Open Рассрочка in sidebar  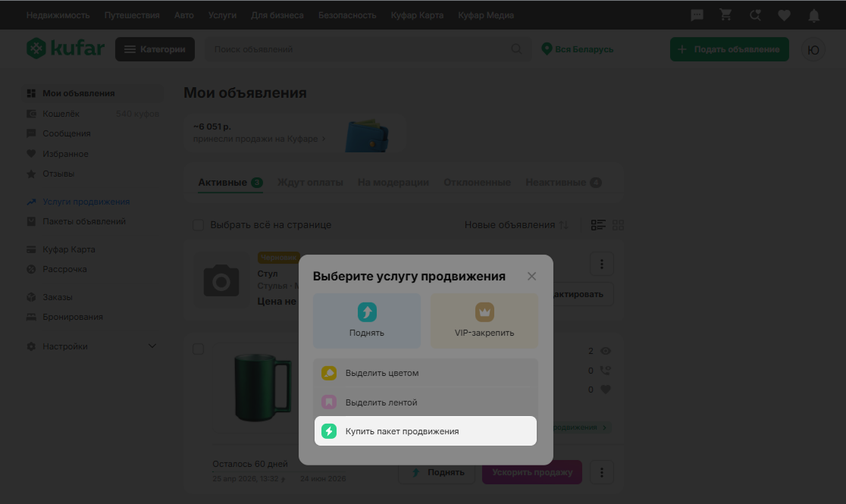point(64,269)
